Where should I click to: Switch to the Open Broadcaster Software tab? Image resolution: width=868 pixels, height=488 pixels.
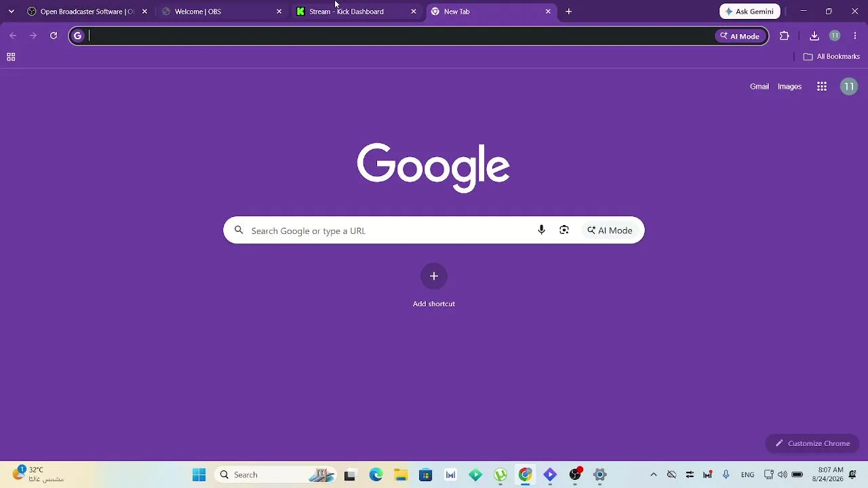pyautogui.click(x=87, y=12)
